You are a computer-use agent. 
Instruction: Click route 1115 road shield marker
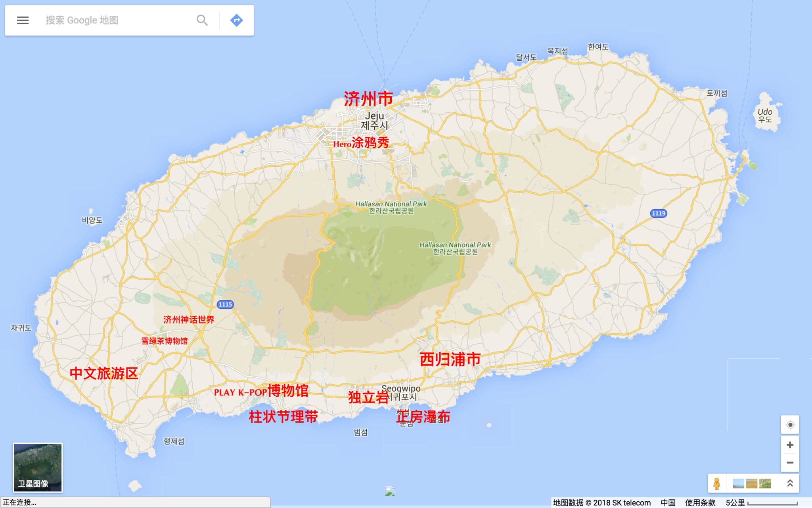coord(225,304)
